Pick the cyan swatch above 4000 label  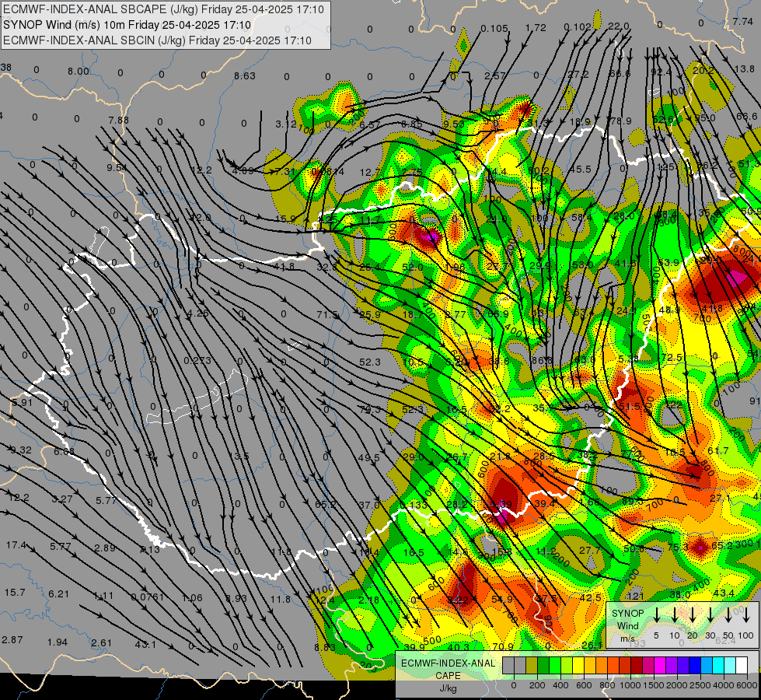tap(717, 666)
